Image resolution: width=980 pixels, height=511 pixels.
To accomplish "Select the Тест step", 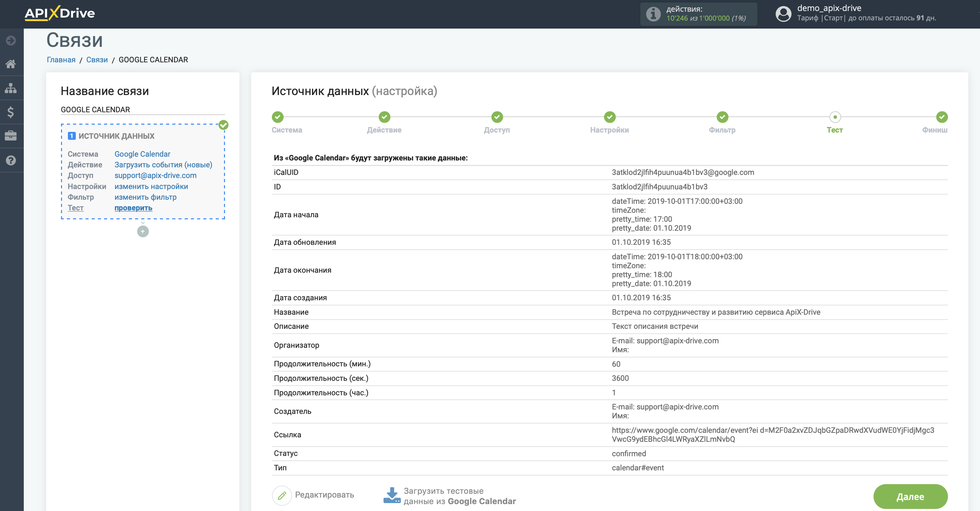I will 835,117.
